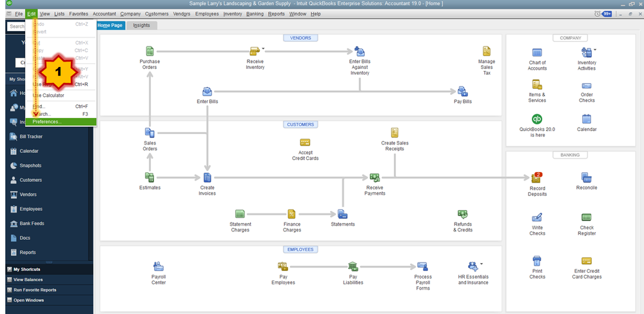644x314 pixels.
Task: Select Preferences in the Edit menu
Action: click(61, 122)
